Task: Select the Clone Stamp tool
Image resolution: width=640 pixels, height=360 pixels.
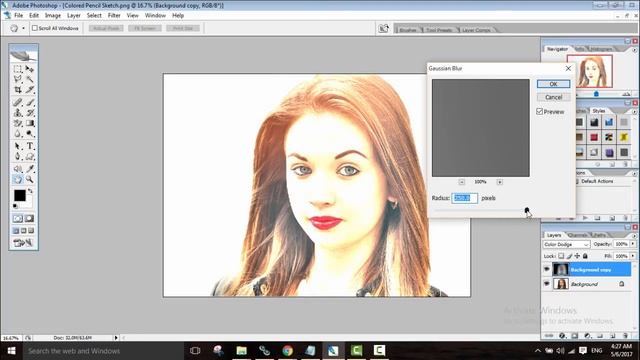Action: 18,113
